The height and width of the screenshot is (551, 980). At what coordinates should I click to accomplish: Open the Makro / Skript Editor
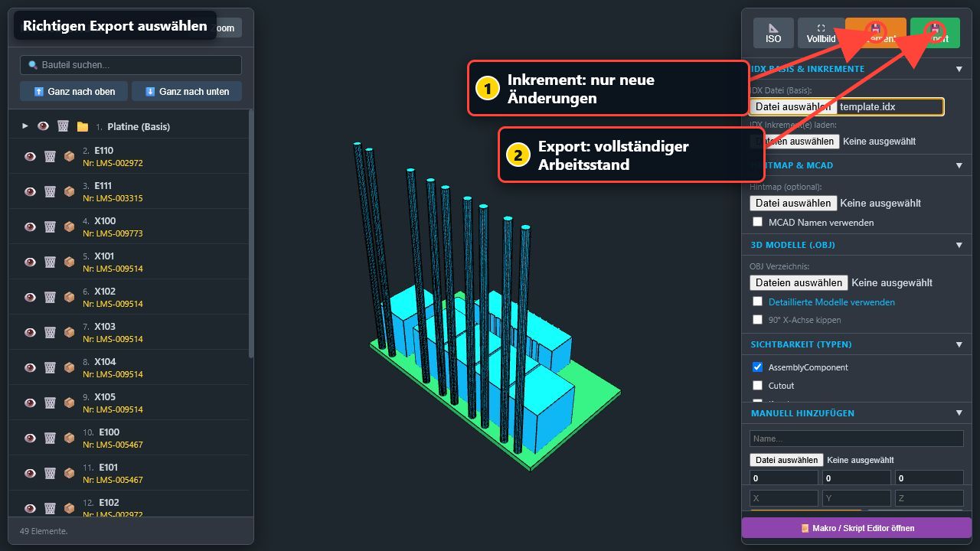click(x=857, y=528)
